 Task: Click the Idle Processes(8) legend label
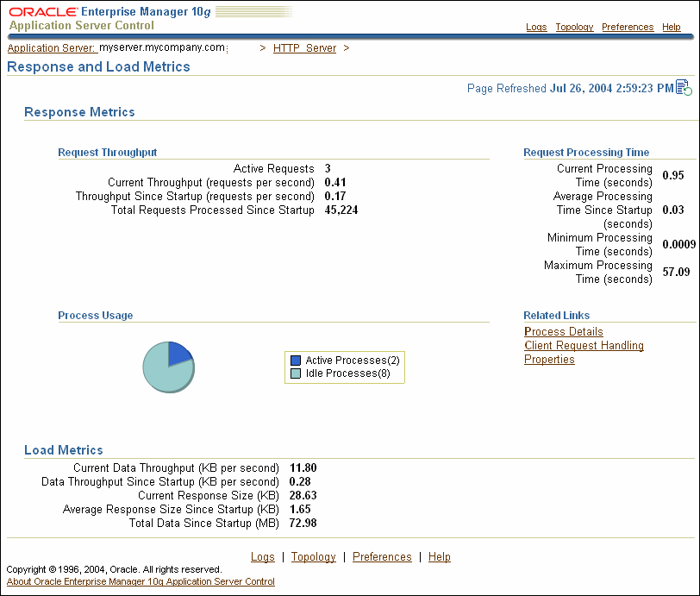tap(348, 373)
